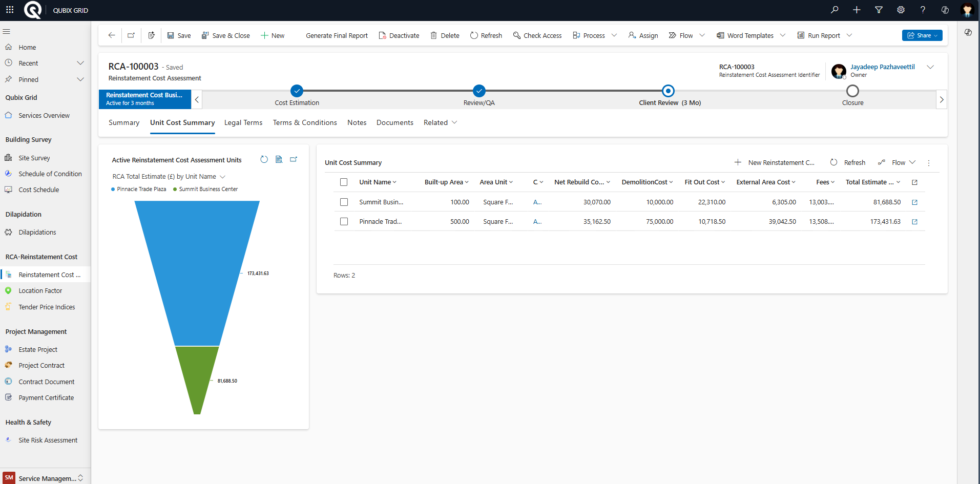Screen dimensions: 980x484
Task: Select the Summit Business row checkbox
Action: click(x=344, y=202)
